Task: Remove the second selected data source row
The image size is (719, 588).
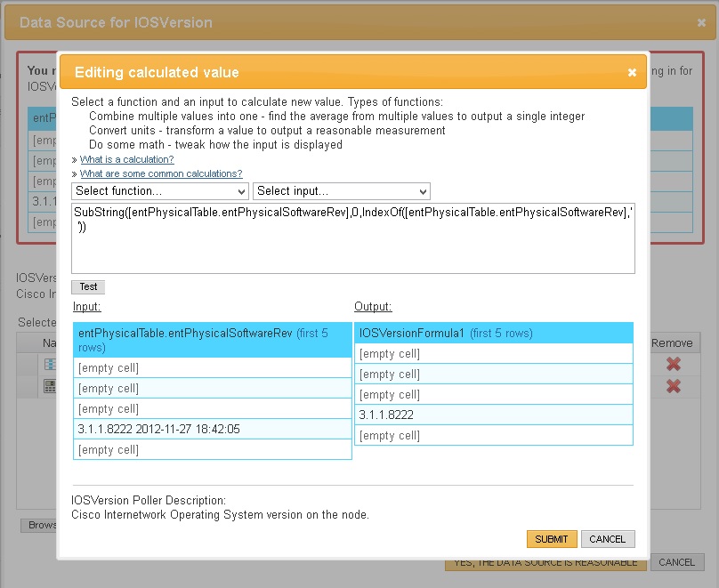Action: coord(673,386)
